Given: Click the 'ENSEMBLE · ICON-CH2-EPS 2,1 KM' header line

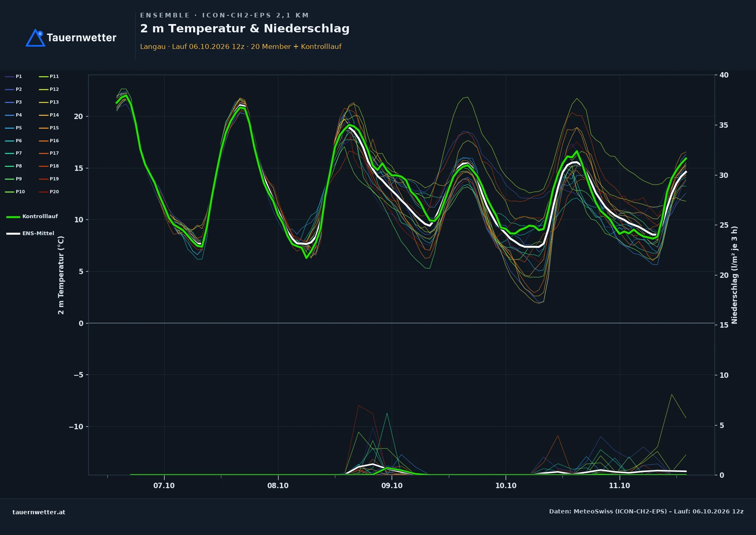Looking at the screenshot, I should pos(225,15).
